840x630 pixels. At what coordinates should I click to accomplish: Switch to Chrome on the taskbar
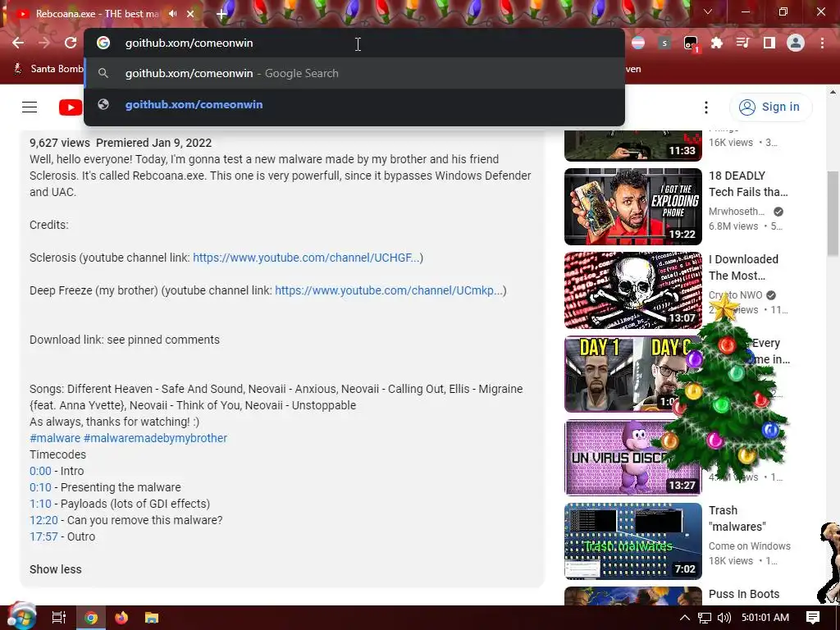[91, 618]
